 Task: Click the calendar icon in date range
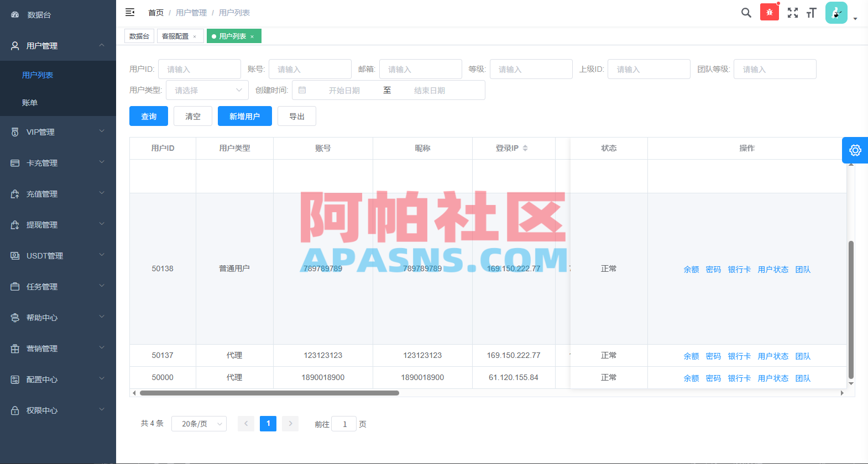[302, 90]
